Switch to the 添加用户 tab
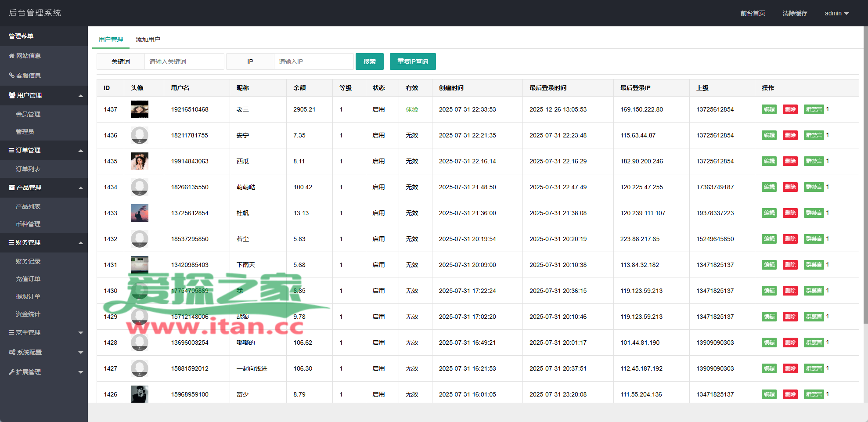 tap(148, 40)
